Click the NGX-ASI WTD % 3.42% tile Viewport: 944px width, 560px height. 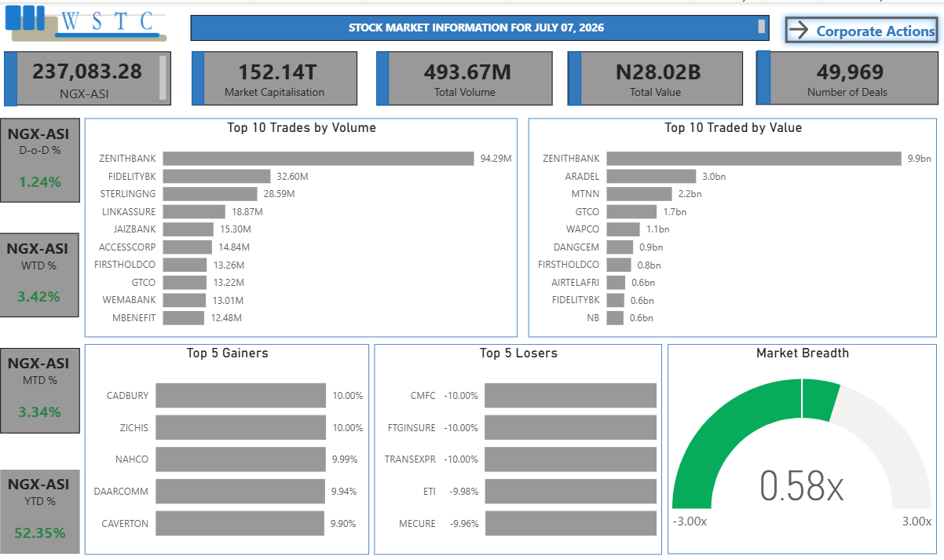(40, 275)
